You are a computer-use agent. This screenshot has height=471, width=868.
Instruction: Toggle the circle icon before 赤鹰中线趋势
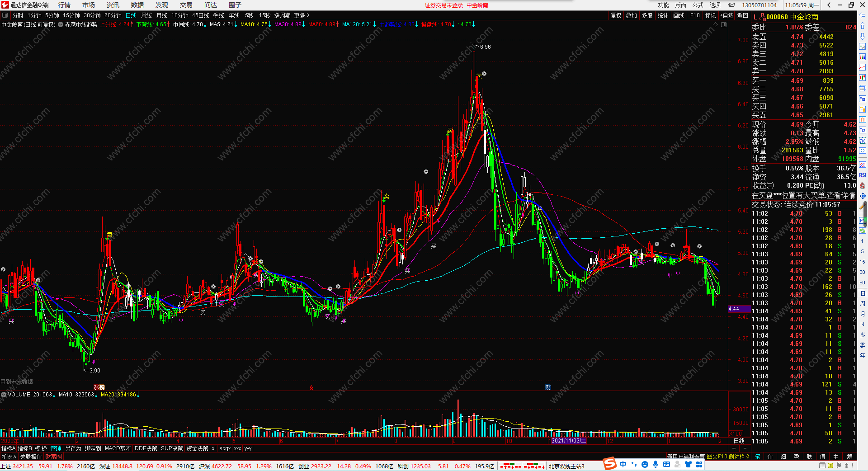click(61, 24)
